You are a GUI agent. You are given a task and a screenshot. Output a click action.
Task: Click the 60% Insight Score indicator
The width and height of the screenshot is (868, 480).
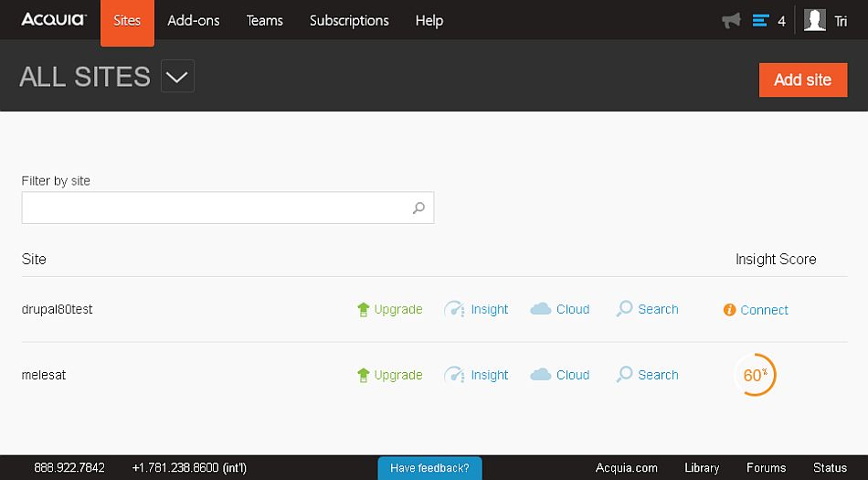pyautogui.click(x=755, y=375)
